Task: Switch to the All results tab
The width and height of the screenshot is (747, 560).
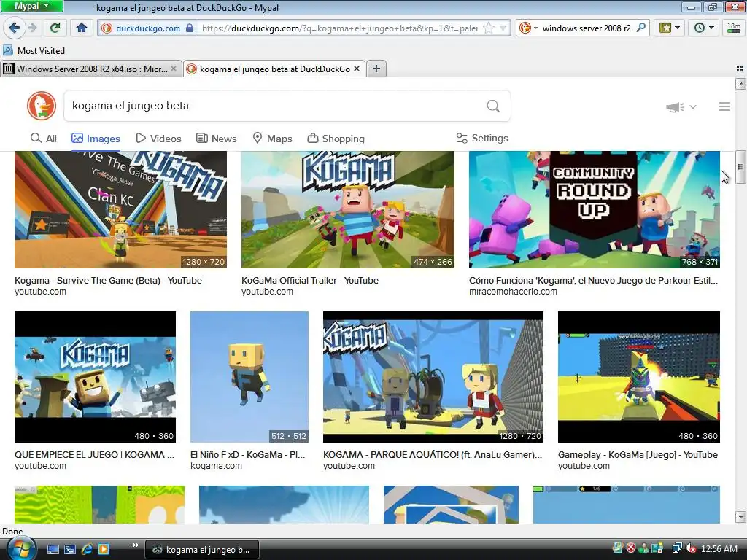Action: point(43,139)
